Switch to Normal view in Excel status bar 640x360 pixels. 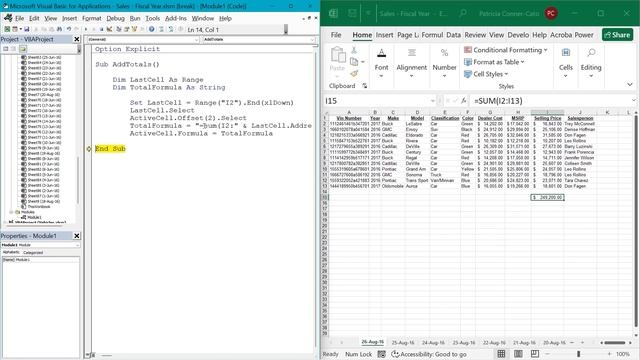(x=501, y=354)
